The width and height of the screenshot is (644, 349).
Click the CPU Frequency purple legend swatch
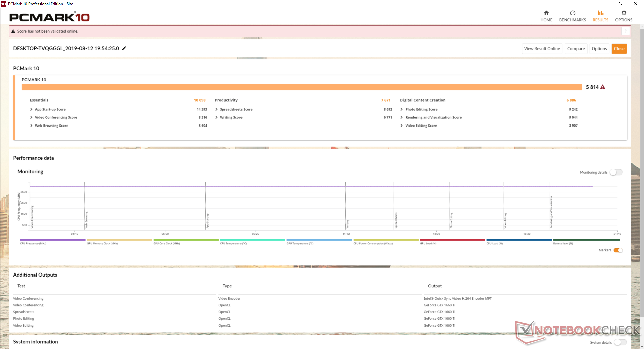(x=53, y=240)
